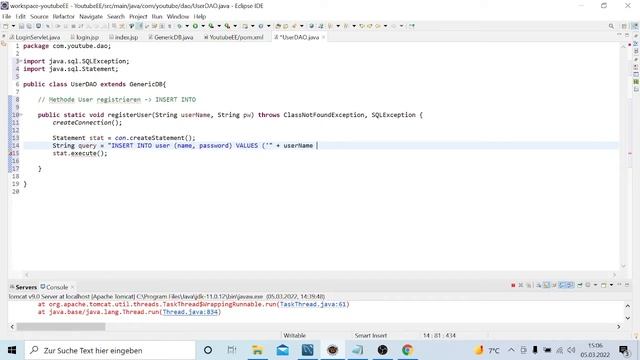Open the Debug dropdown arrow
This screenshot has width=640, height=360.
pos(187,26)
